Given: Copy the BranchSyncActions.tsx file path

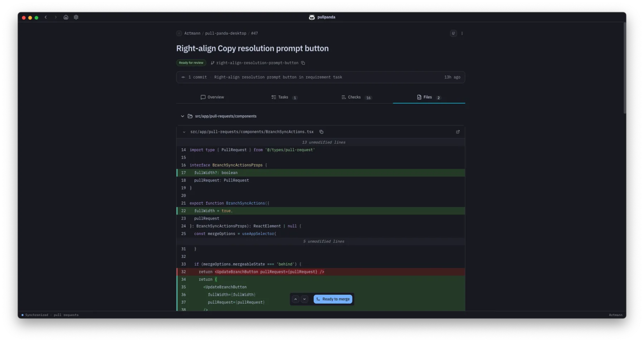Looking at the screenshot, I should click(321, 132).
